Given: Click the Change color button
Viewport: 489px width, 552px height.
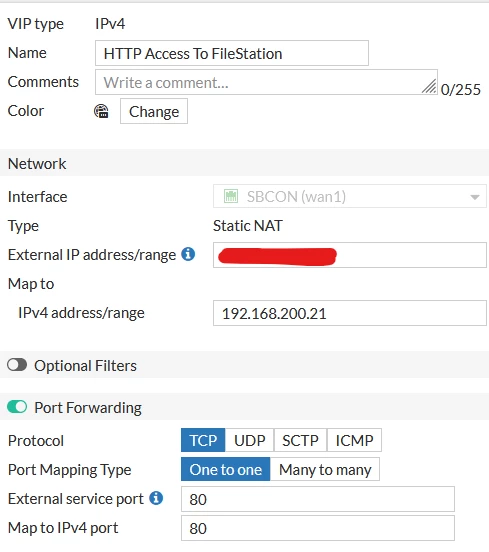Looking at the screenshot, I should click(x=154, y=111).
